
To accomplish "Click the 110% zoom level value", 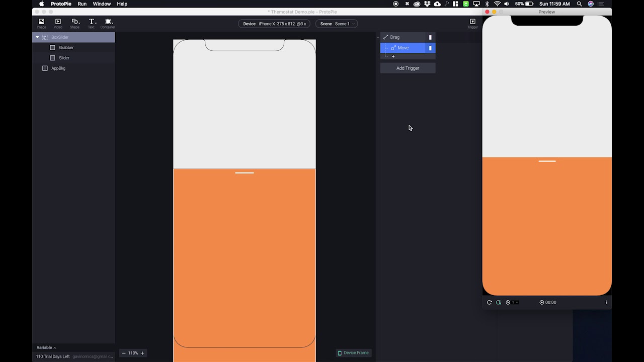I will tap(133, 353).
